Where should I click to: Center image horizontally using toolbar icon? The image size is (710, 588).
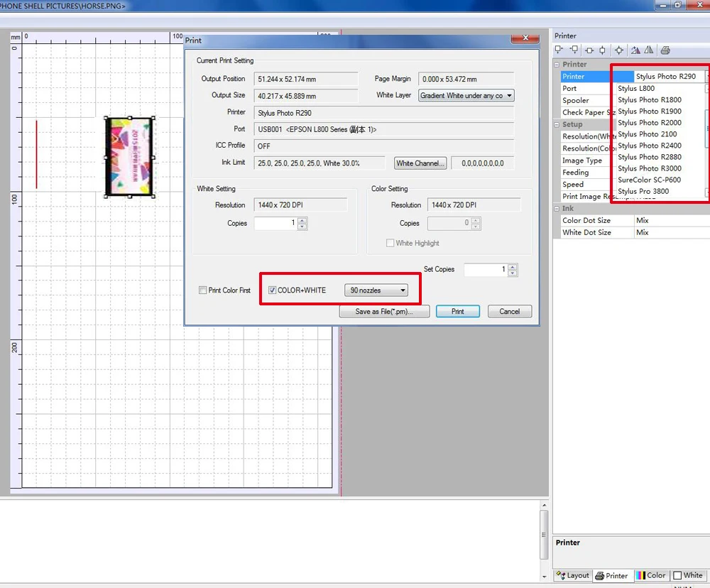coord(589,50)
